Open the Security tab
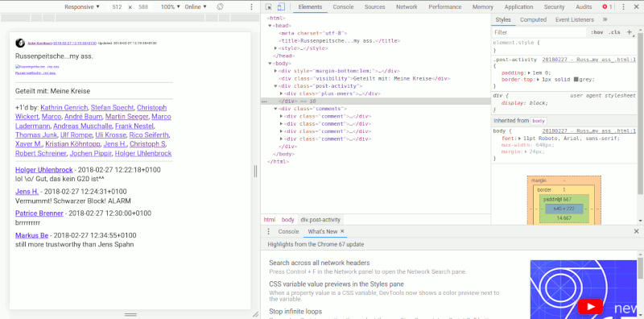 pyautogui.click(x=554, y=7)
